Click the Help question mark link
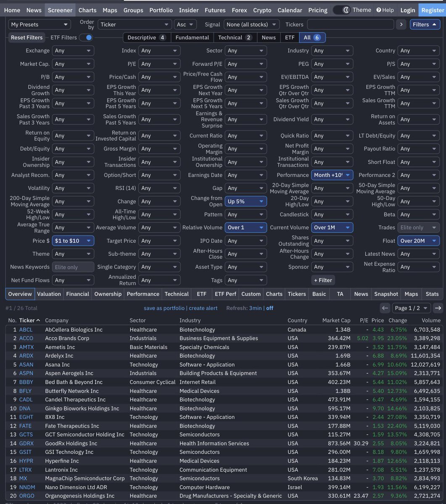 coord(385,10)
